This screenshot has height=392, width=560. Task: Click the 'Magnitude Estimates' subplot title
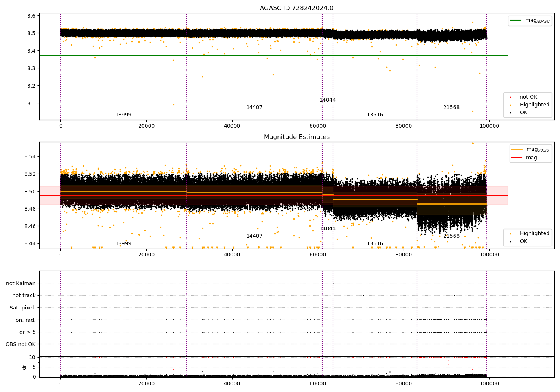coord(296,137)
